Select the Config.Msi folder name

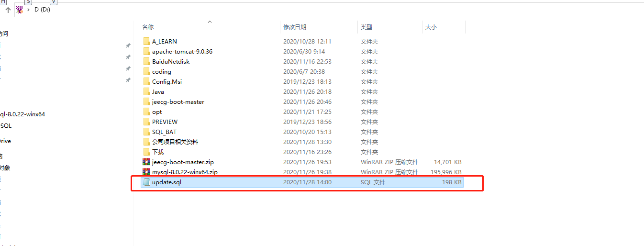(x=167, y=82)
